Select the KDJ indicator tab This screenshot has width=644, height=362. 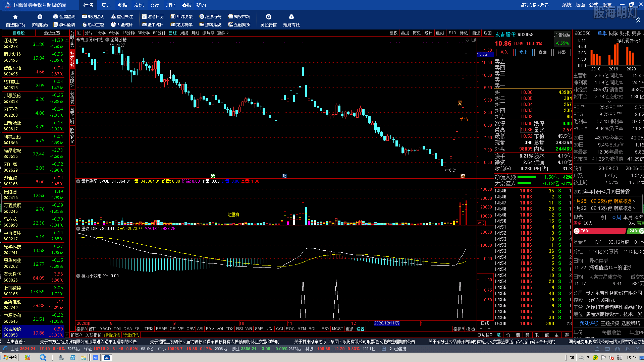point(269,329)
